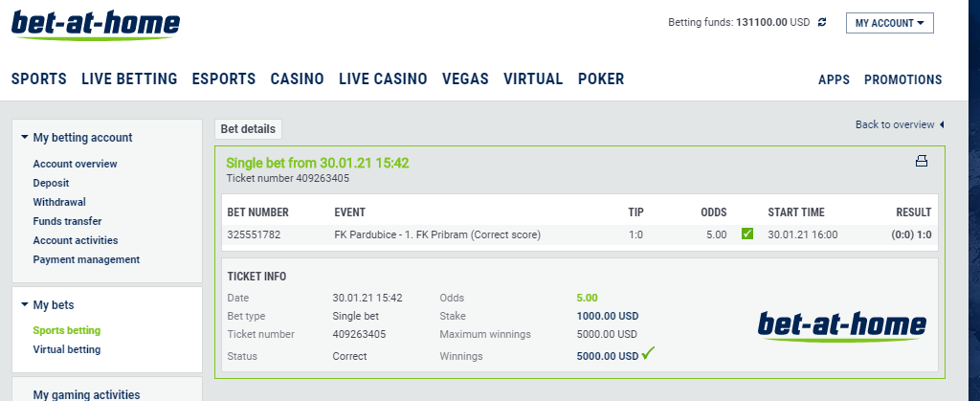Open the Withdrawal page in sidebar
This screenshot has width=980, height=401.
[59, 202]
